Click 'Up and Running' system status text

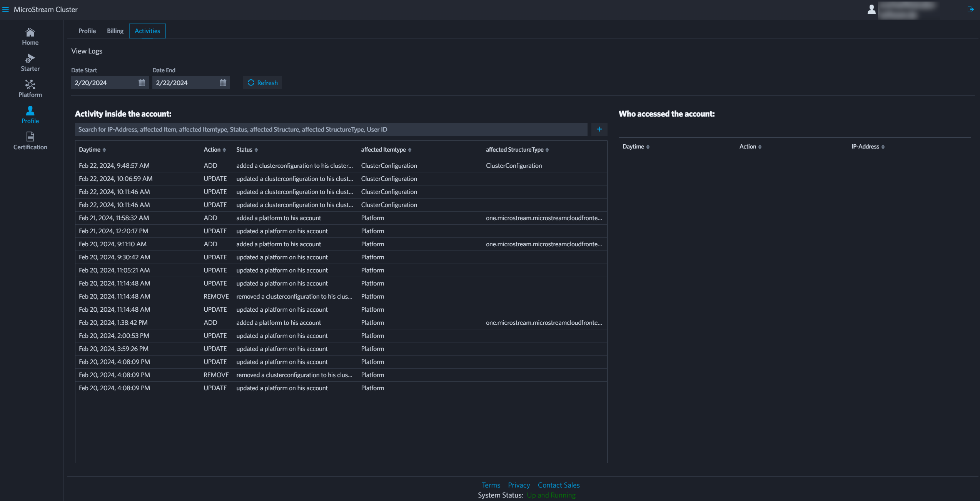pyautogui.click(x=551, y=495)
